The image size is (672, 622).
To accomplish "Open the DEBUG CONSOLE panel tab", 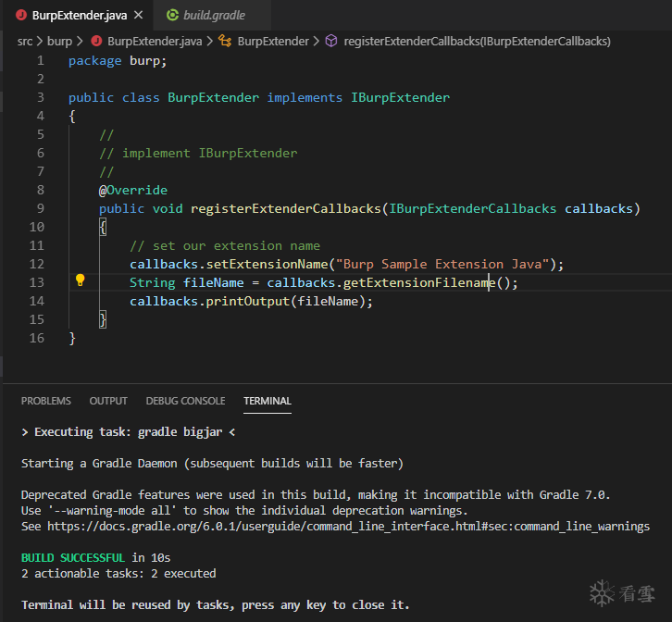I will coord(185,401).
